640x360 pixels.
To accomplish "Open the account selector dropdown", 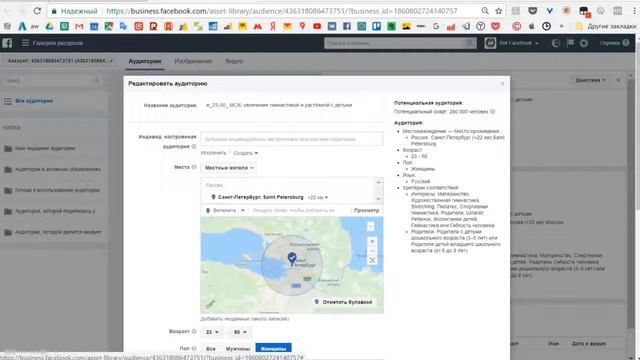I will tap(60, 61).
